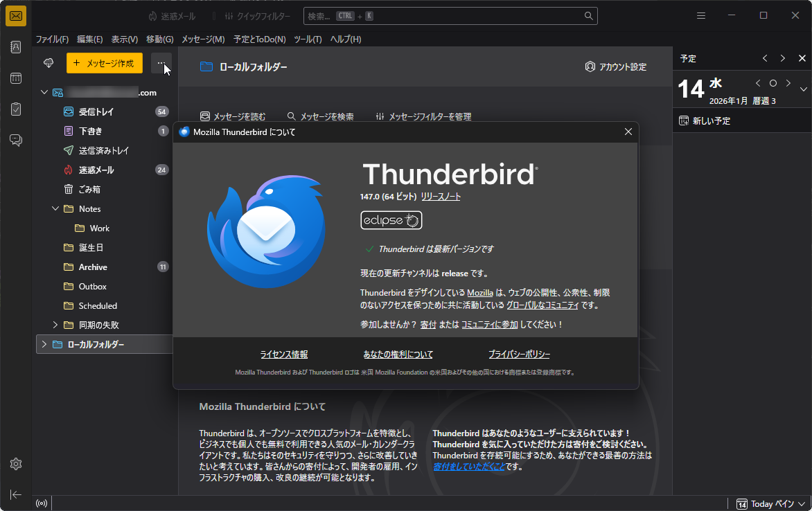Click the connection status icon in status bar

tap(41, 503)
